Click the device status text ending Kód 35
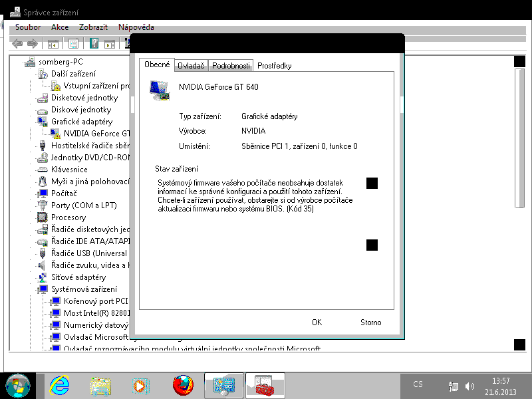The width and height of the screenshot is (532, 399). 255,196
